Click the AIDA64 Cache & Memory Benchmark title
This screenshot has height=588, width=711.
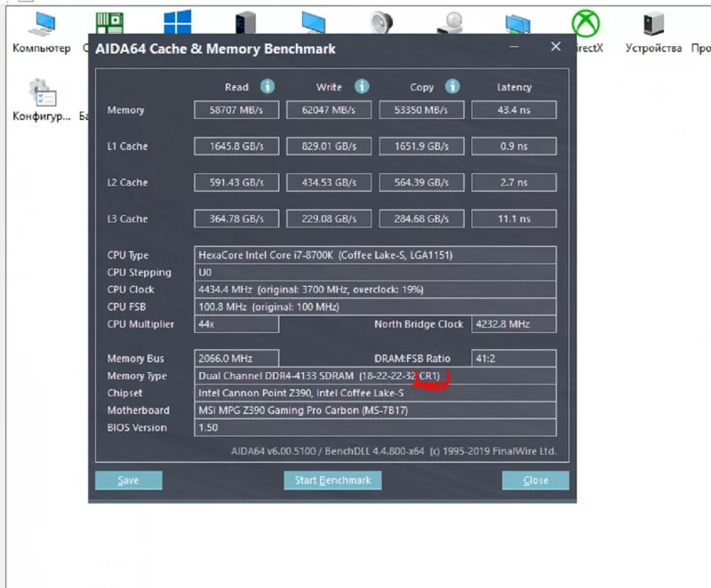tap(215, 49)
